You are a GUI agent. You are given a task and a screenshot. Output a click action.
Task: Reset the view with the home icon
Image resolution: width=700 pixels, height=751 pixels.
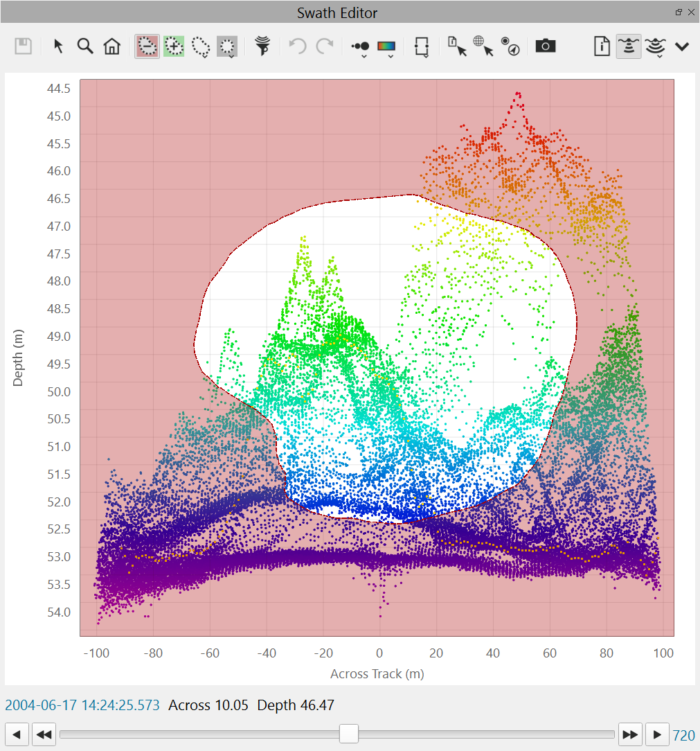(x=111, y=46)
